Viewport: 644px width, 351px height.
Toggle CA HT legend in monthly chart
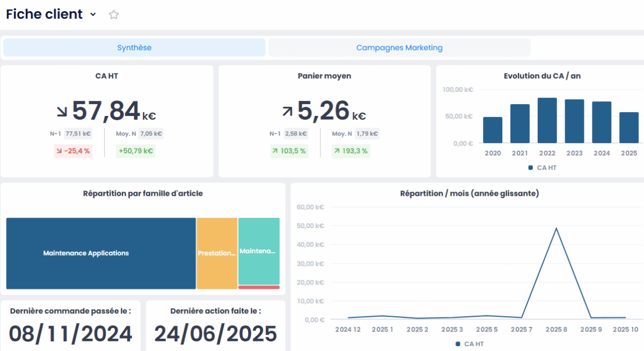pos(469,343)
